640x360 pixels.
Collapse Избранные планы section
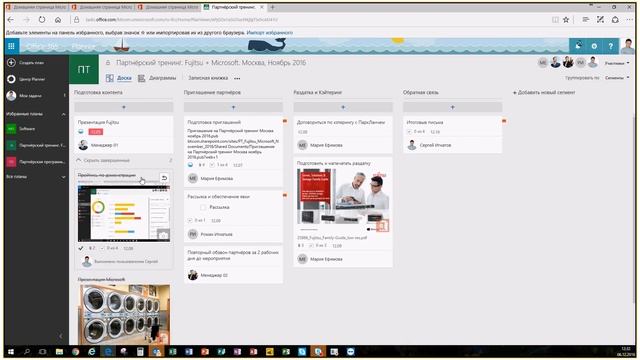click(x=64, y=114)
